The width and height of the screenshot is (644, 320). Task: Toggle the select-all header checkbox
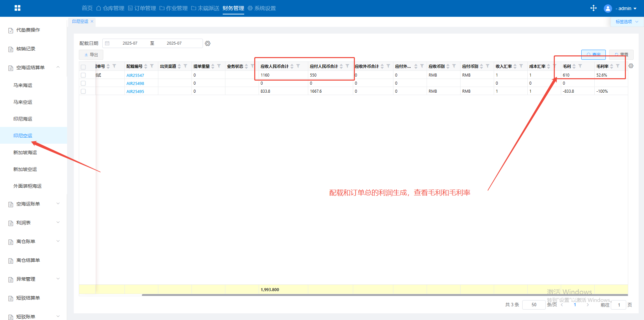coord(83,66)
